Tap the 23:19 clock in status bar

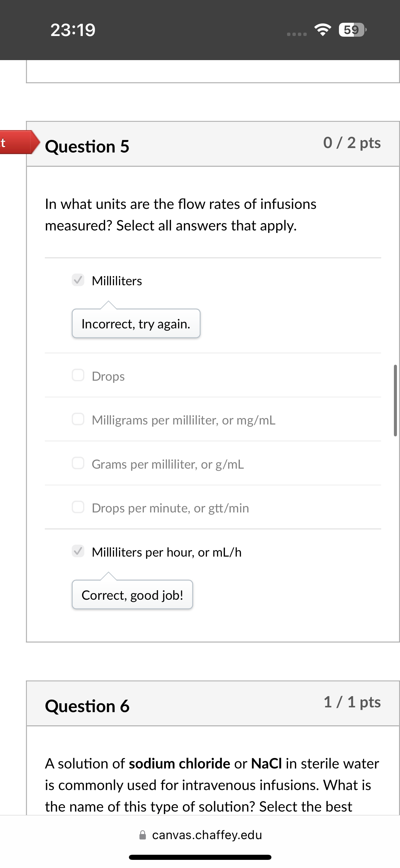73,30
